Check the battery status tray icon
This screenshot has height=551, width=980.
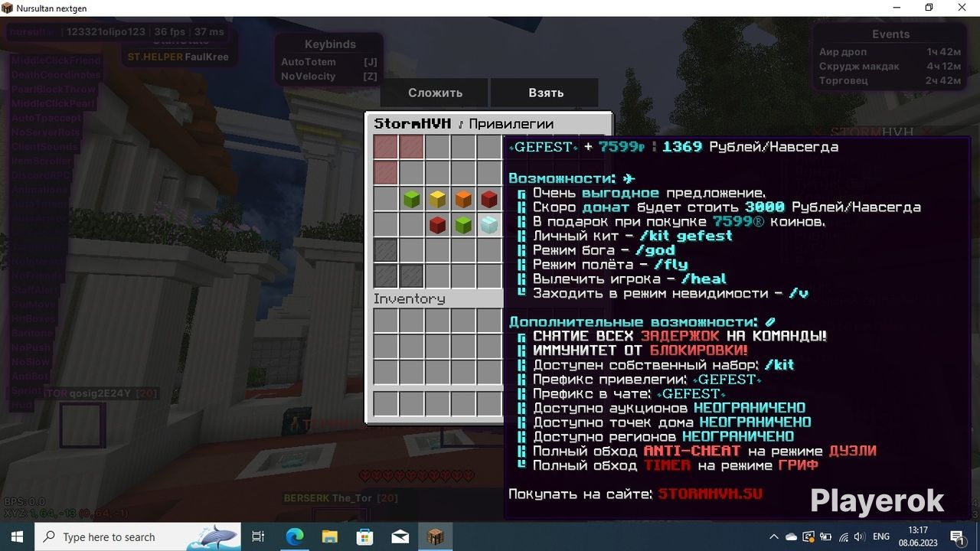coord(825,537)
